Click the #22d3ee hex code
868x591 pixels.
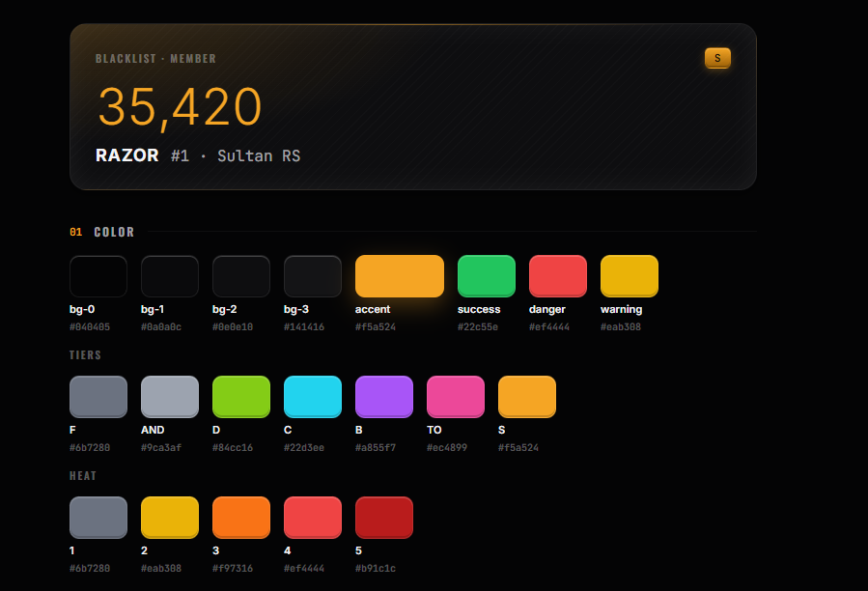click(304, 447)
